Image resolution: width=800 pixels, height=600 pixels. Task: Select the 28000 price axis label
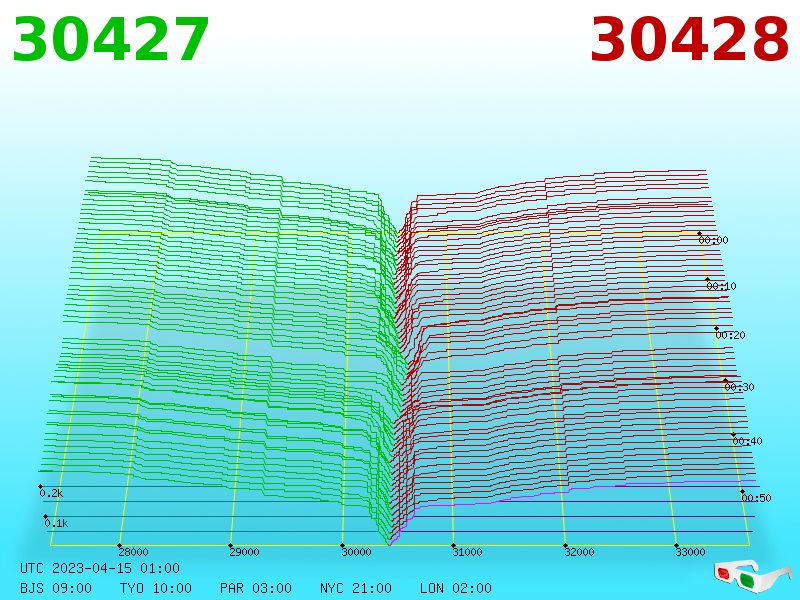[x=133, y=552]
